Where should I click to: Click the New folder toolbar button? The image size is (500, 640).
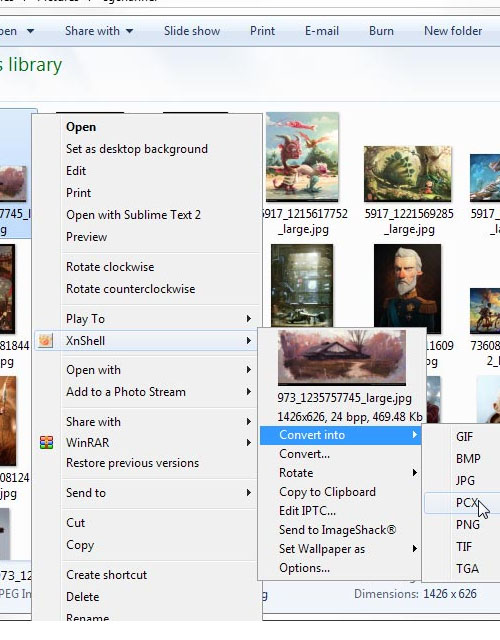coord(453,31)
